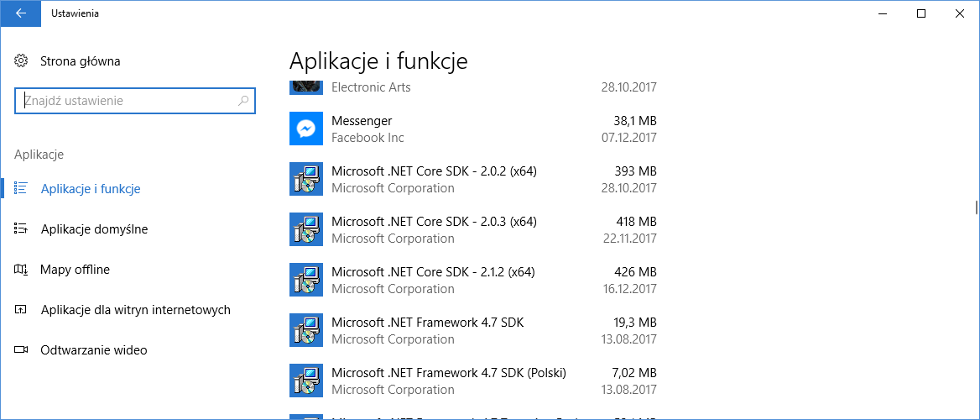The width and height of the screenshot is (980, 420).
Task: Click the Messenger app icon
Action: (x=306, y=129)
